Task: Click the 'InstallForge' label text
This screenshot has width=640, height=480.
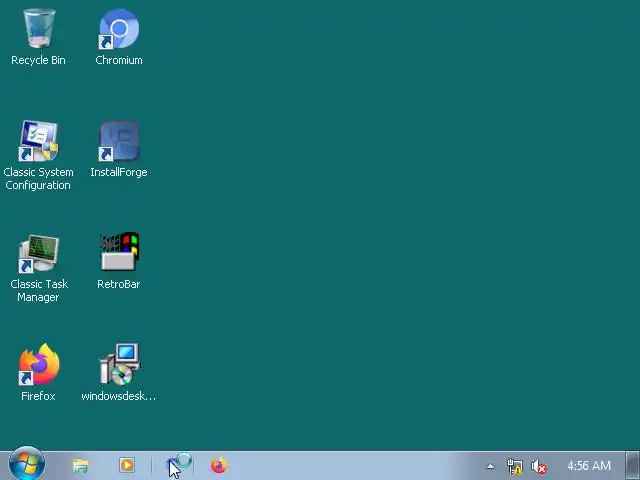Action: pos(119,172)
